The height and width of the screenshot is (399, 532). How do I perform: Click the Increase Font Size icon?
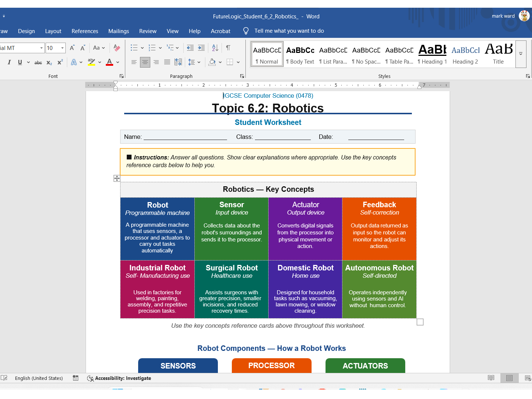click(72, 48)
